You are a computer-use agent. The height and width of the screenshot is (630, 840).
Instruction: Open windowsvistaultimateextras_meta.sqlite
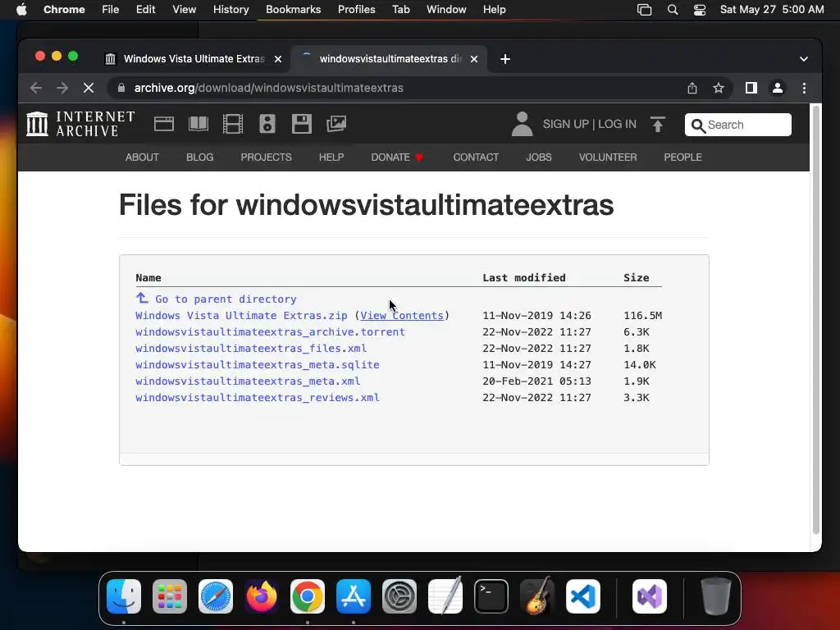coord(257,365)
